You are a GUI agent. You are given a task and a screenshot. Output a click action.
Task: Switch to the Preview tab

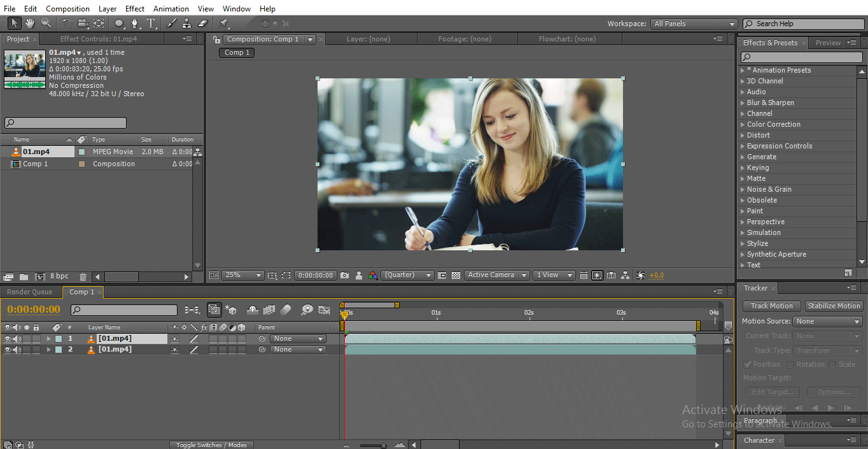827,43
